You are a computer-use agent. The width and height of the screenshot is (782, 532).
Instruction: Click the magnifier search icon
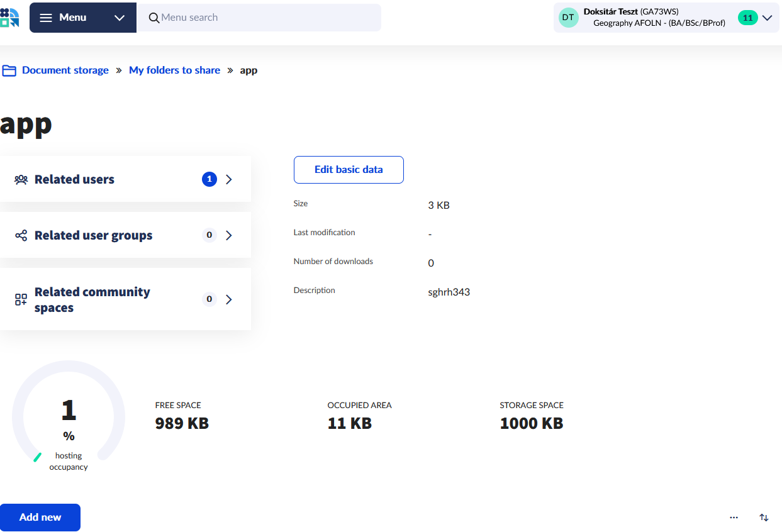[x=154, y=18]
